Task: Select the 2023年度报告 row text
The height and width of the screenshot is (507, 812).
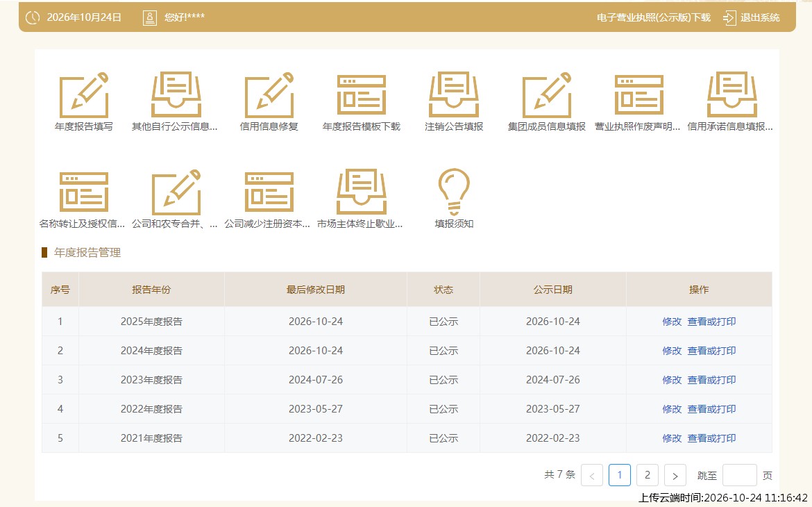Action: click(x=151, y=379)
